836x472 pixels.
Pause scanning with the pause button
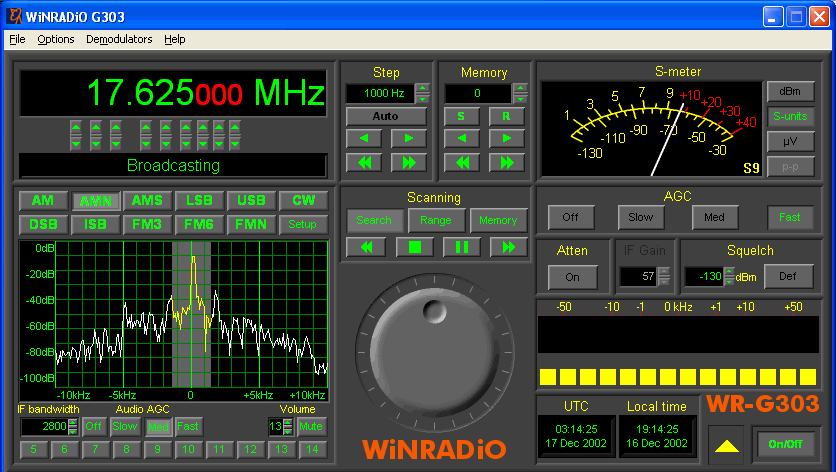pos(461,246)
